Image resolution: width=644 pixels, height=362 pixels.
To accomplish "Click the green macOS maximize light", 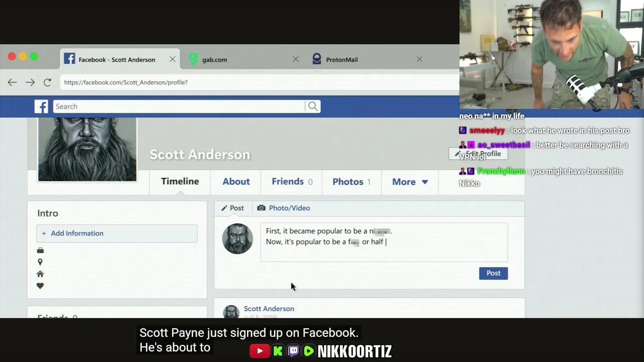I will click(x=34, y=57).
